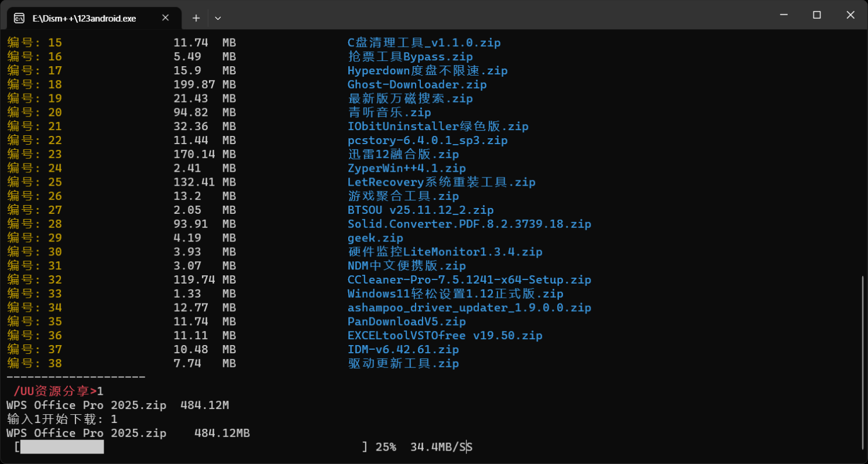Close the Windows Terminal window
Viewport: 868px width, 464px height.
tap(851, 15)
